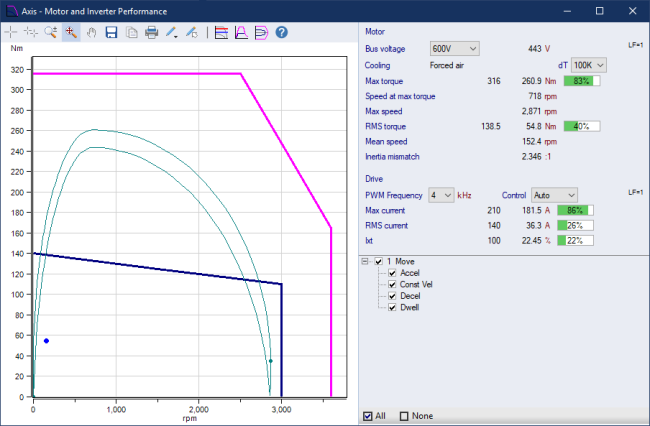
Task: Click the None selection option
Action: click(x=404, y=416)
